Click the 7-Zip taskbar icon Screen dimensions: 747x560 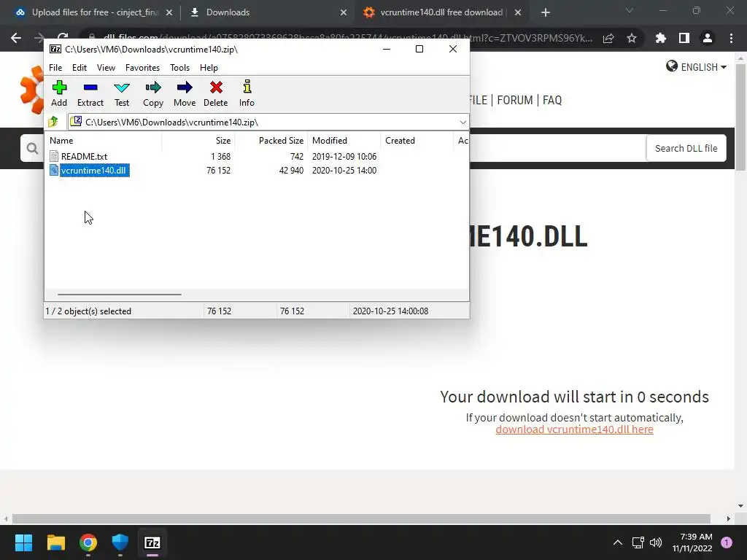pyautogui.click(x=152, y=542)
